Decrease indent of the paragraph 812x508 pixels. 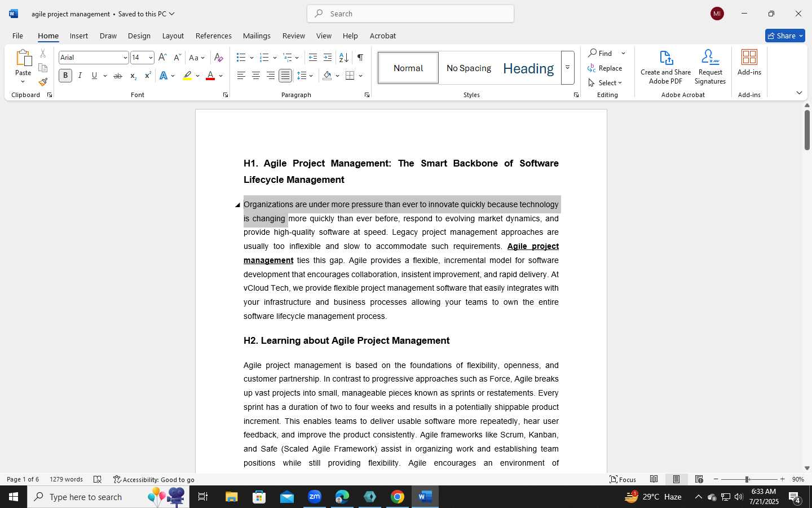[313, 58]
